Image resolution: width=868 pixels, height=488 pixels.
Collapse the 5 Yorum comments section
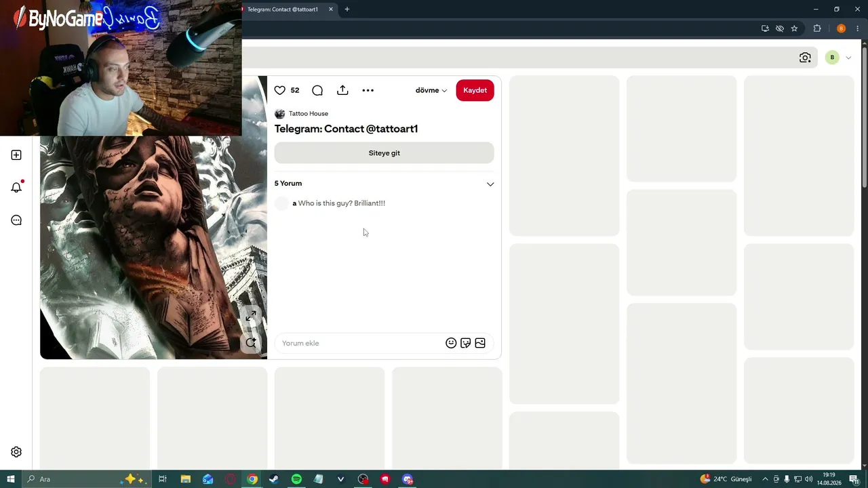click(490, 184)
